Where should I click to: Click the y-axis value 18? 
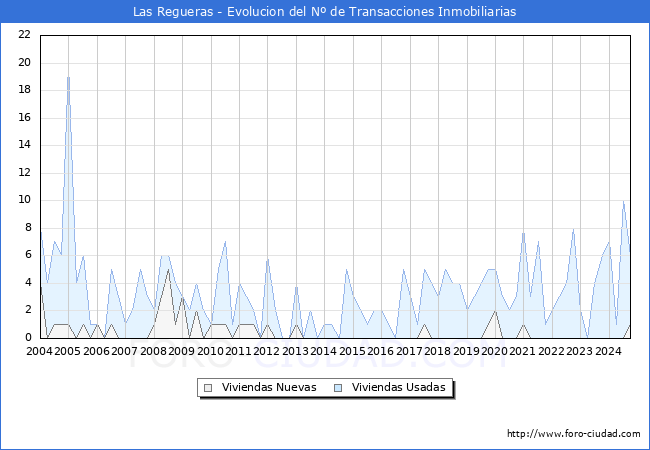coord(25,90)
